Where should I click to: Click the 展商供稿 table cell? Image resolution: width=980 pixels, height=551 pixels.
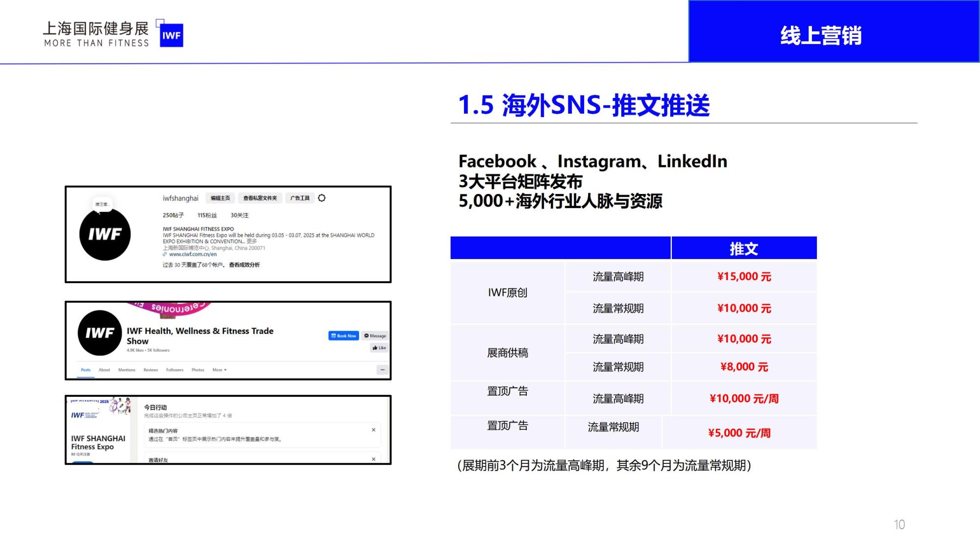click(508, 353)
